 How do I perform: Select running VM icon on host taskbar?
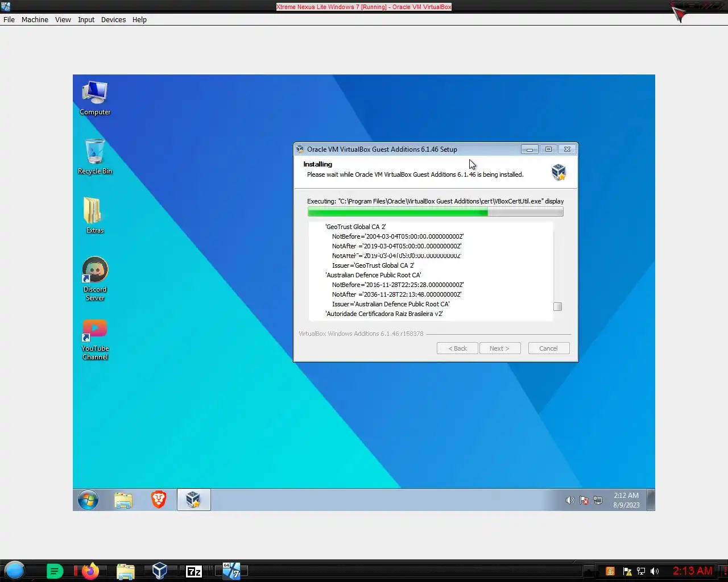(x=231, y=571)
